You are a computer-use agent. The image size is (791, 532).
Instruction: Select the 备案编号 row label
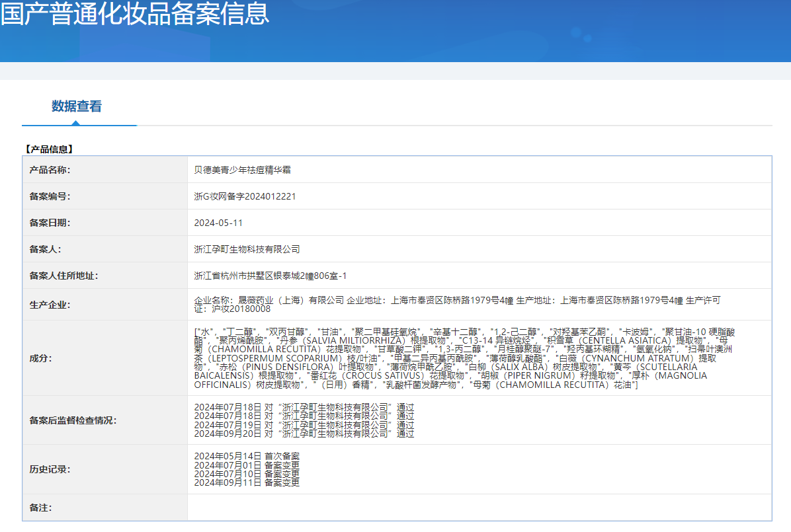point(50,196)
